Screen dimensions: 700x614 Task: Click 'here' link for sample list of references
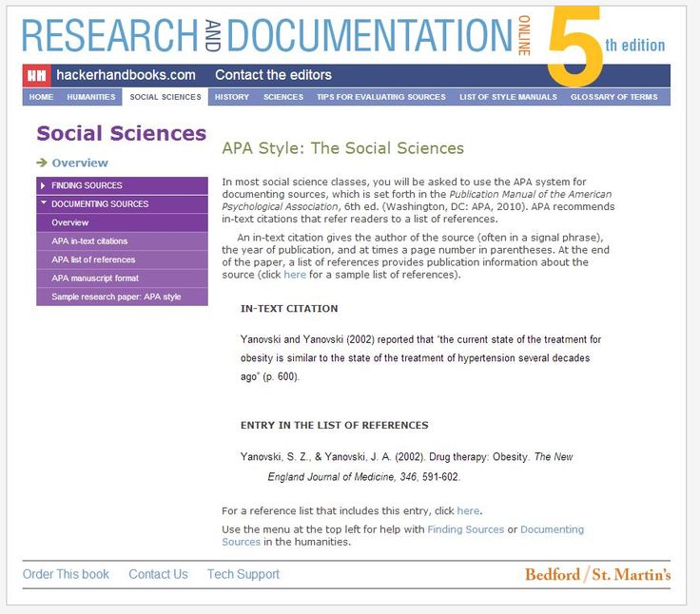click(295, 275)
